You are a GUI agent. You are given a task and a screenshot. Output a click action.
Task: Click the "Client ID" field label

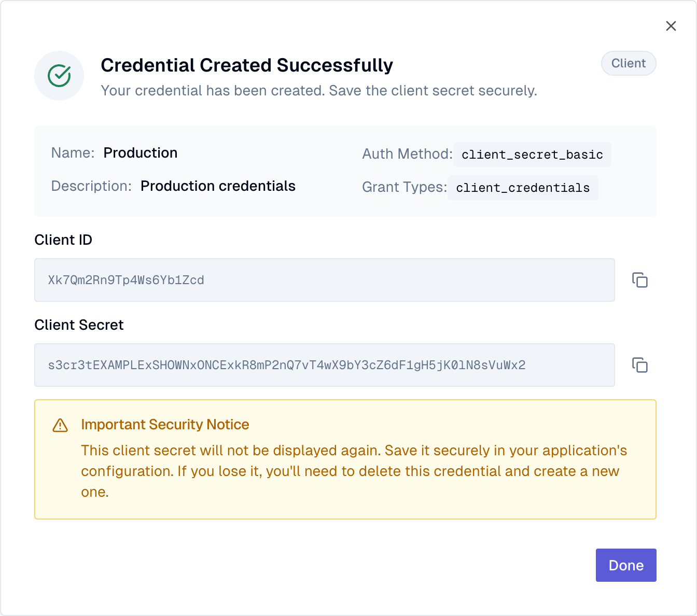63,240
